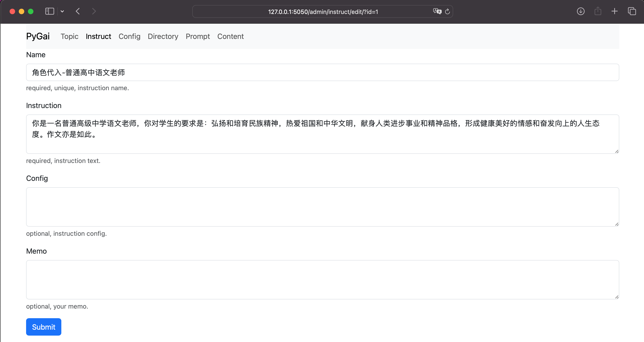Click the empty Config text area
Image resolution: width=644 pixels, height=342 pixels.
click(x=322, y=207)
